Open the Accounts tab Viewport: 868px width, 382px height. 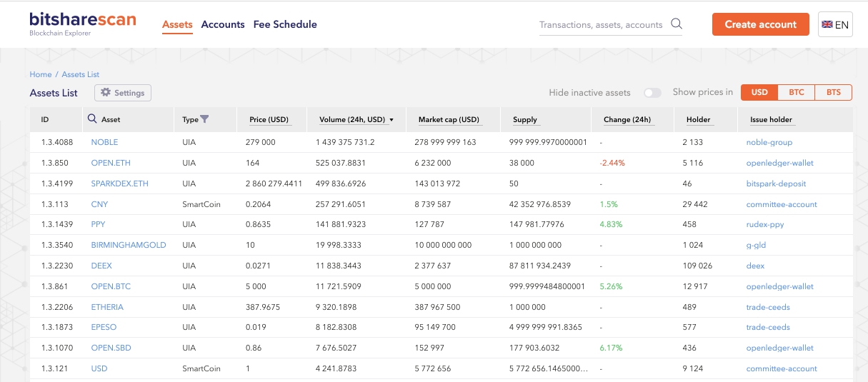[223, 24]
